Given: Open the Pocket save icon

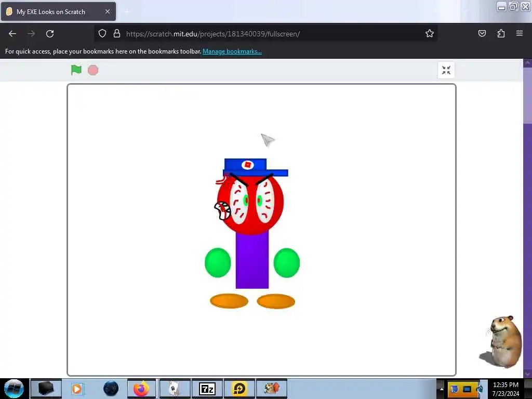Looking at the screenshot, I should click(482, 33).
